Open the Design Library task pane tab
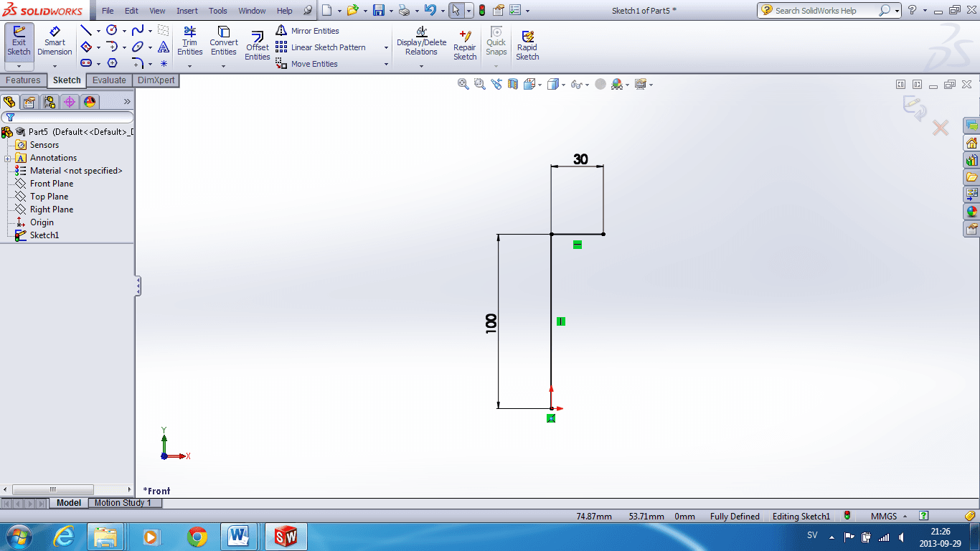Image resolution: width=980 pixels, height=551 pixels. (972, 160)
